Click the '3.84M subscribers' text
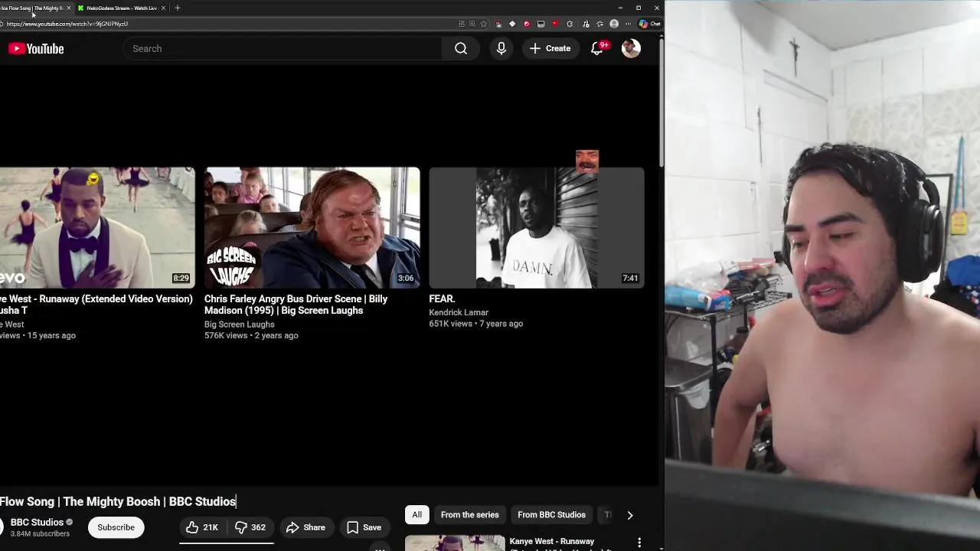This screenshot has width=980, height=551. click(x=40, y=534)
